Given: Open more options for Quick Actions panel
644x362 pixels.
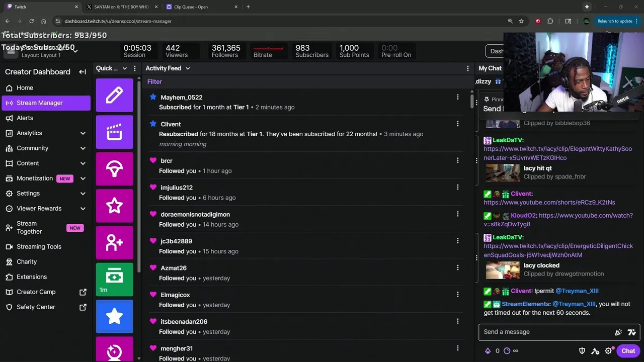Looking at the screenshot, I should [x=134, y=68].
